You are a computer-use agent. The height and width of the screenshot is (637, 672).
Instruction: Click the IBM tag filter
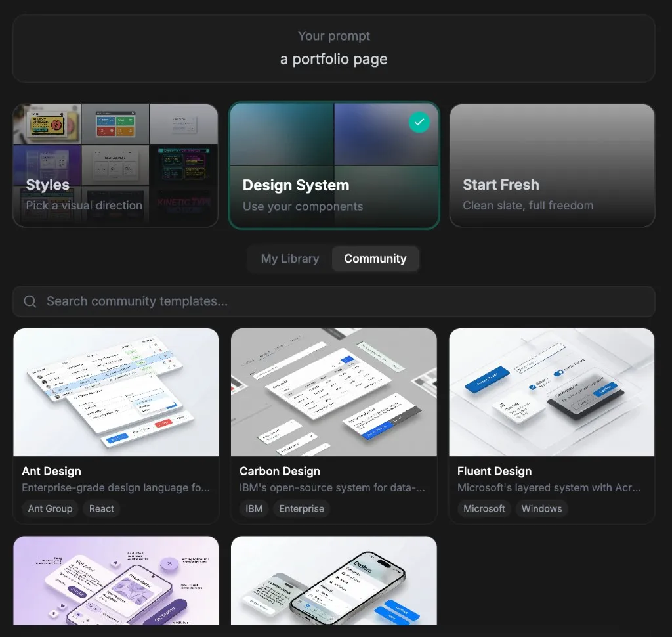pos(254,508)
